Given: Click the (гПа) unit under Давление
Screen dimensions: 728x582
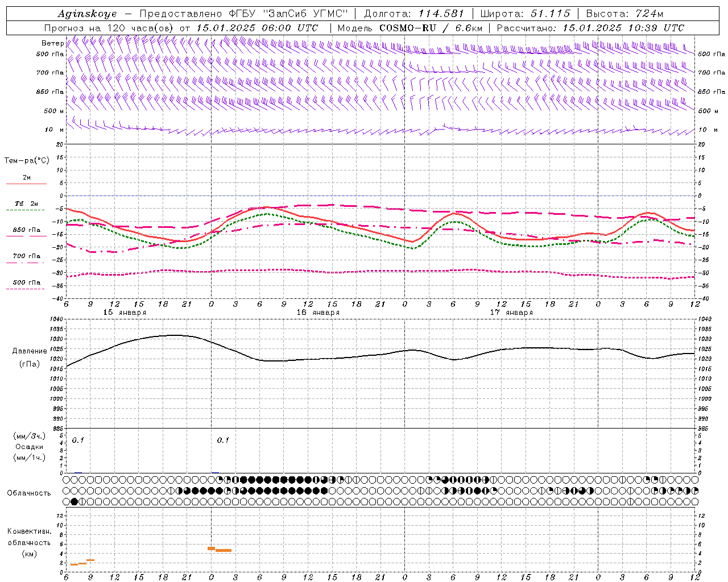Looking at the screenshot, I should pyautogui.click(x=30, y=364).
